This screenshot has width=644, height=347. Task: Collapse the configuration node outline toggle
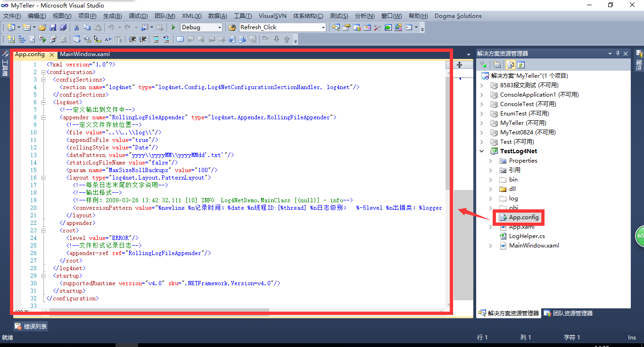43,72
